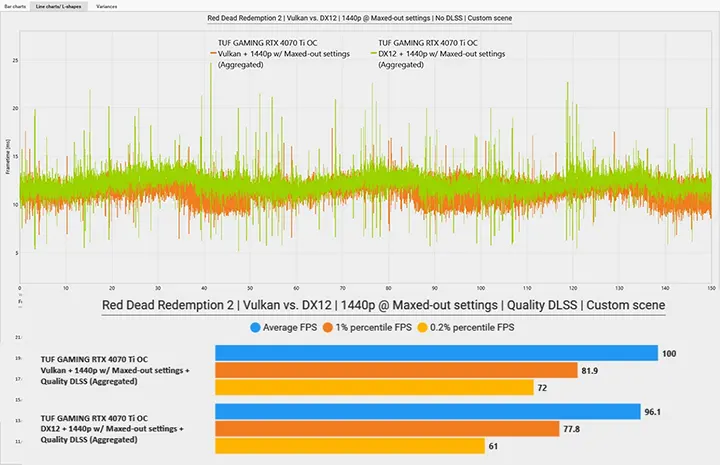This screenshot has height=465, width=720.
Task: Open the Variances tab
Action: point(107,6)
